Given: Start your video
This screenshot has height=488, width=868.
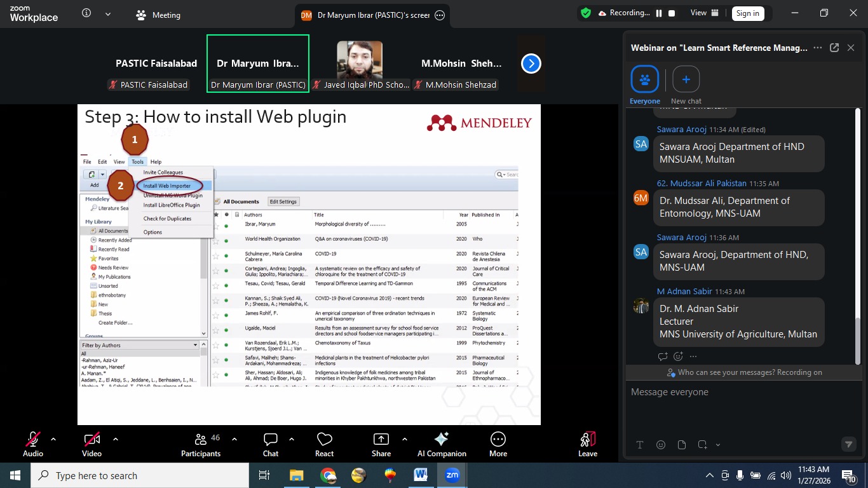Looking at the screenshot, I should [x=92, y=443].
